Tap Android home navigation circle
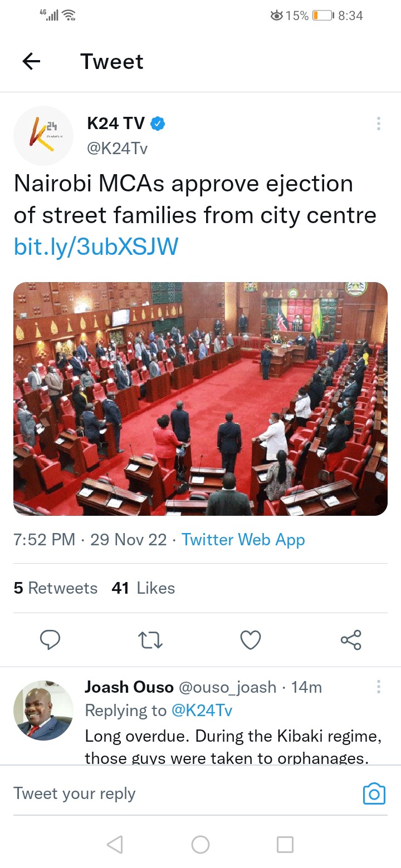 (200, 845)
